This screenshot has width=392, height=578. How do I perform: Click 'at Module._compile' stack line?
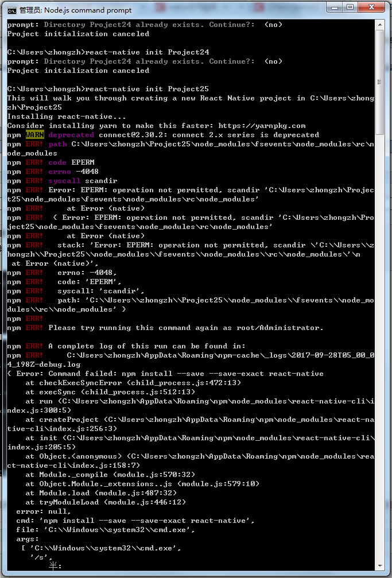click(110, 475)
